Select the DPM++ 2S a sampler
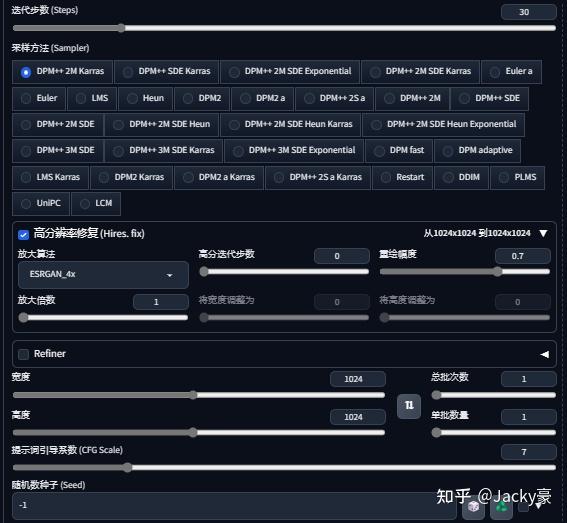The image size is (567, 523). tap(334, 98)
